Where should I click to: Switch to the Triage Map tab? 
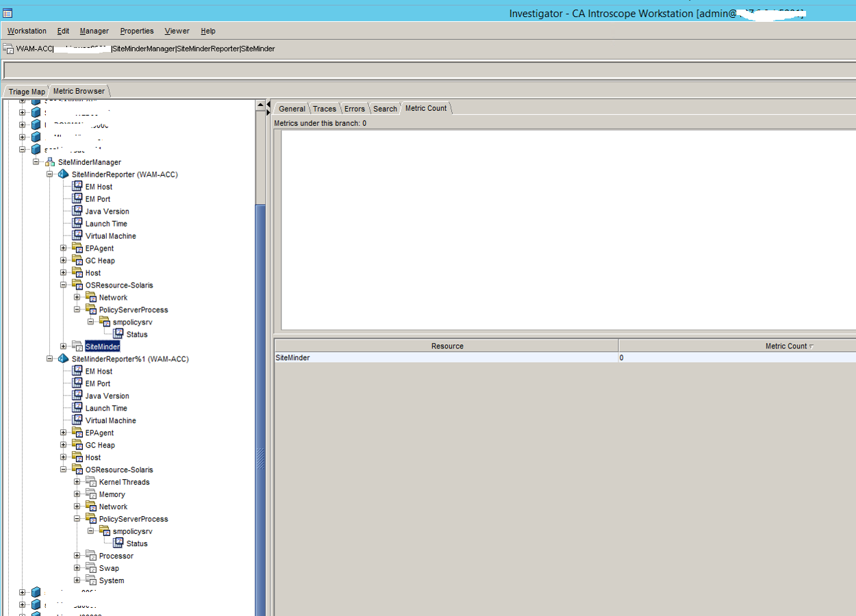click(26, 91)
